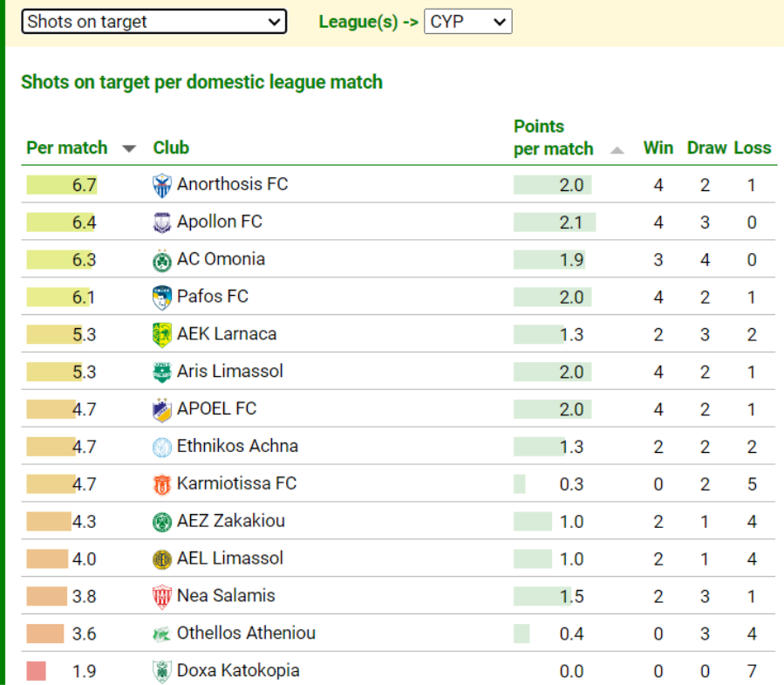784x685 pixels.
Task: Click the AC Omonia club crest icon
Action: click(162, 260)
